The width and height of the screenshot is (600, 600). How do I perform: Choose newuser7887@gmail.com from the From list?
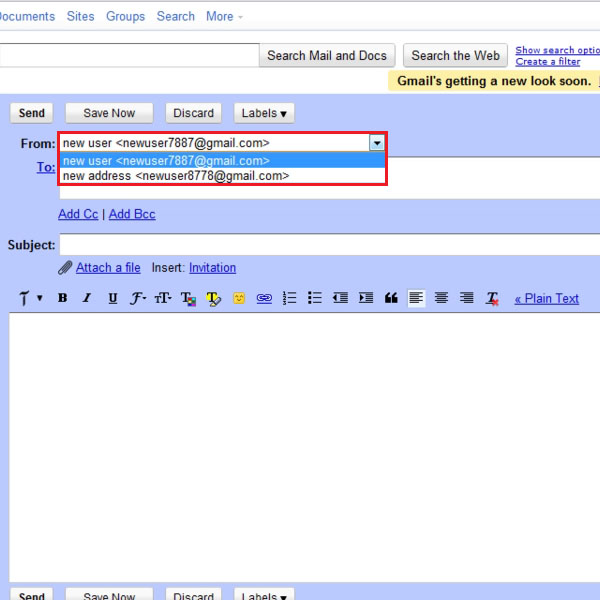point(166,160)
